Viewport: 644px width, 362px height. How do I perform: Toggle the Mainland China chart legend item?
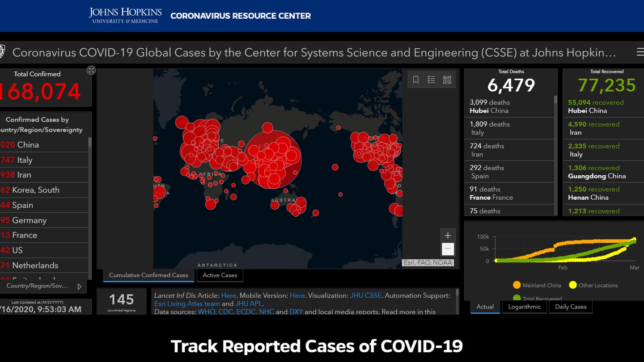point(537,285)
